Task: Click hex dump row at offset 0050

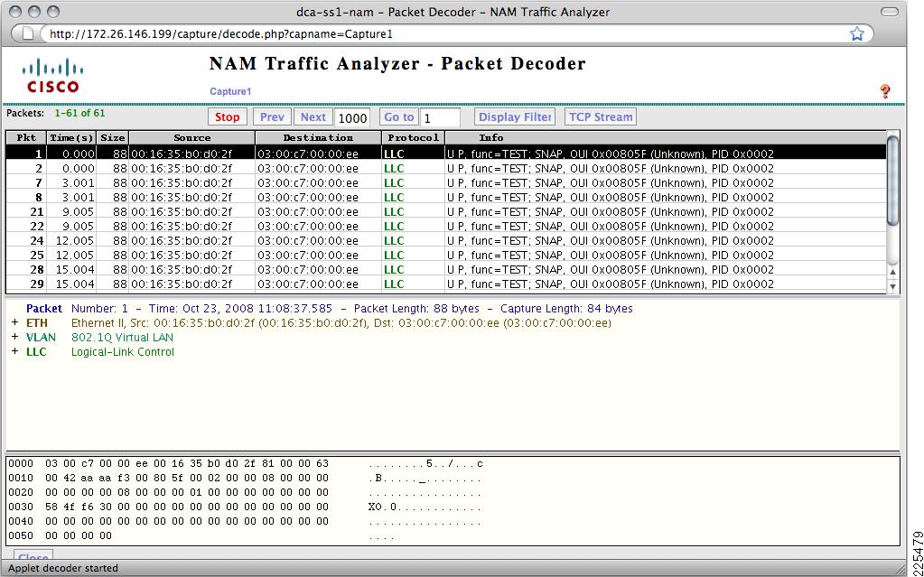Action: (201, 535)
